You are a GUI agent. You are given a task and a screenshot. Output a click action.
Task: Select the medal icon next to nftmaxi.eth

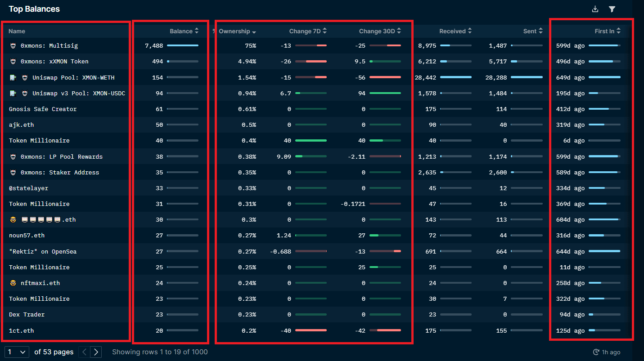click(x=12, y=283)
